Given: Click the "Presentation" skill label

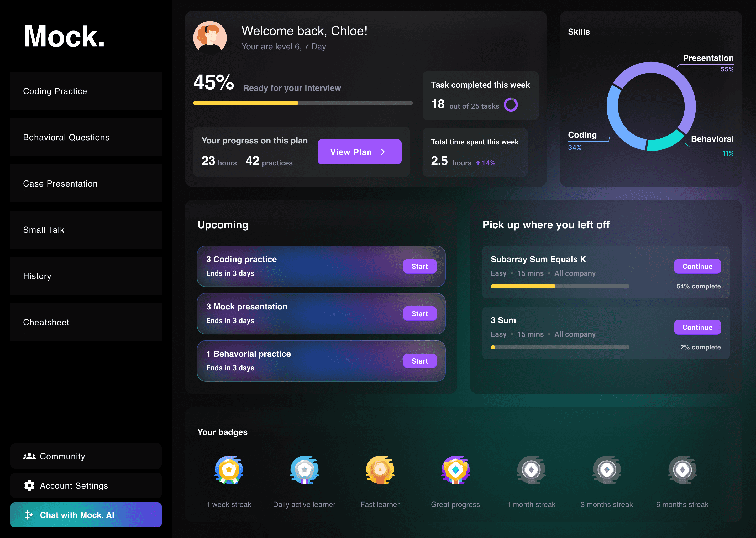Looking at the screenshot, I should point(708,58).
